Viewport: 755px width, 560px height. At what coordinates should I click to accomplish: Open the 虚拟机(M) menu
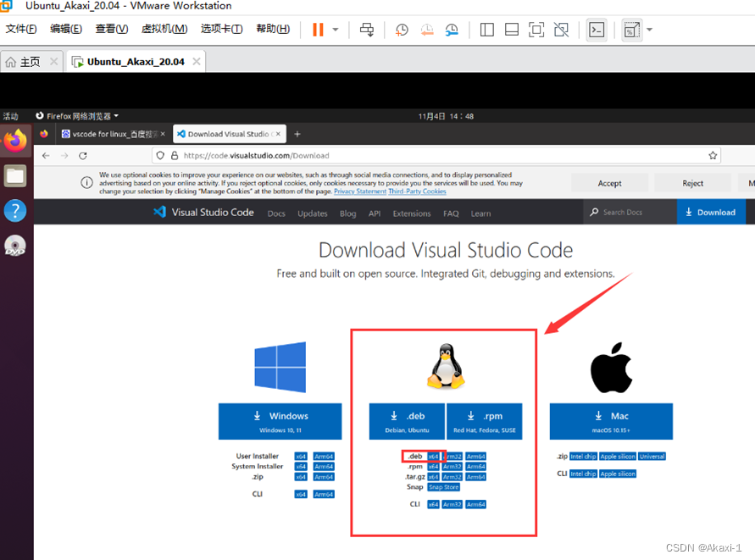(164, 29)
